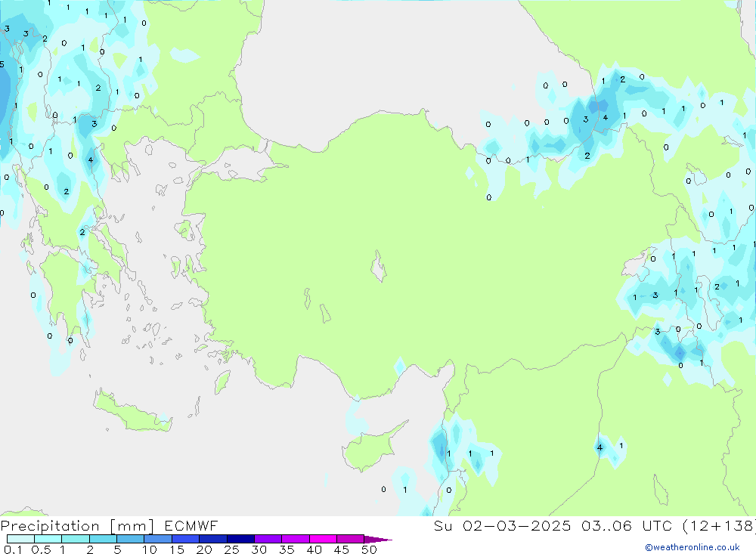
Task: Click the 40–45 mm magenta swatch
Action: (x=323, y=539)
